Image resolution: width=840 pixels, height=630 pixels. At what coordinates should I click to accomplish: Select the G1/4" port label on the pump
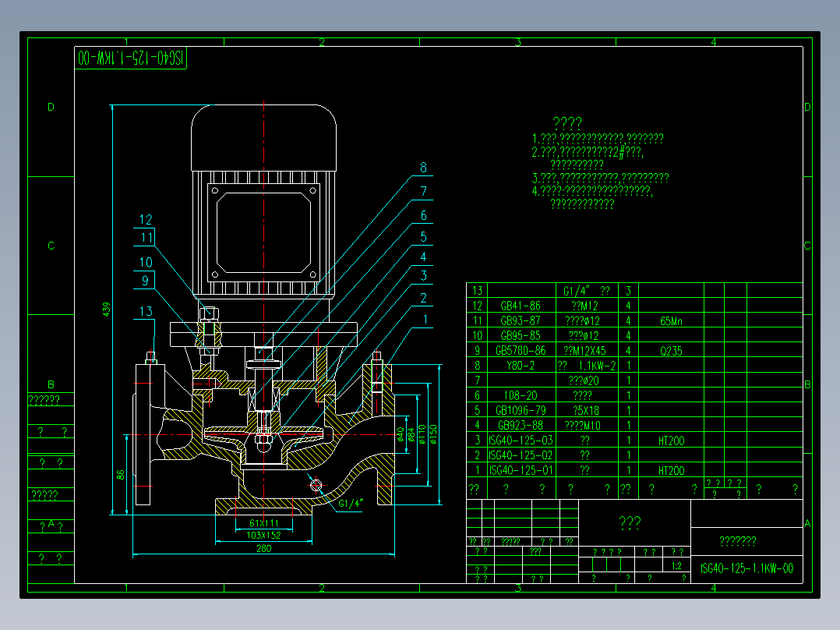coord(350,505)
